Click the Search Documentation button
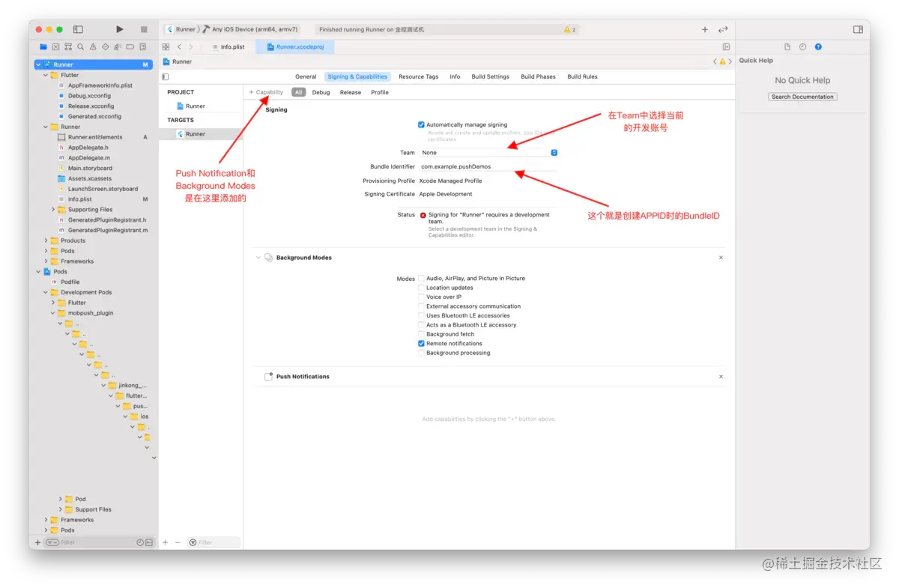Screen dimensions: 899x588 802,97
